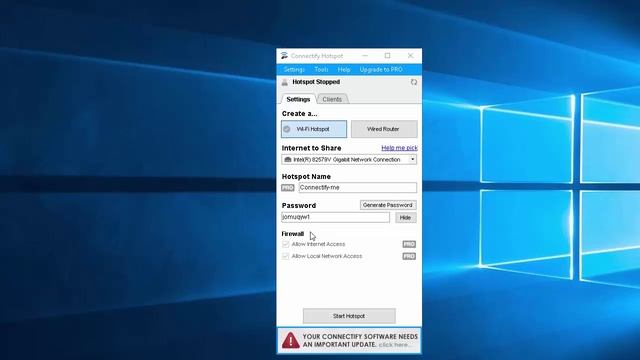Click the Hotspot Name input field

(x=358, y=188)
